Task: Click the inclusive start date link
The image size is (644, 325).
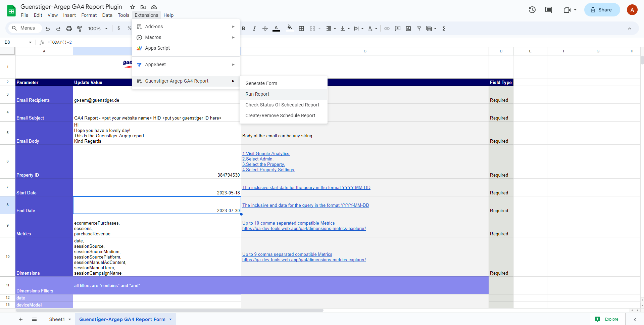Action: click(306, 188)
